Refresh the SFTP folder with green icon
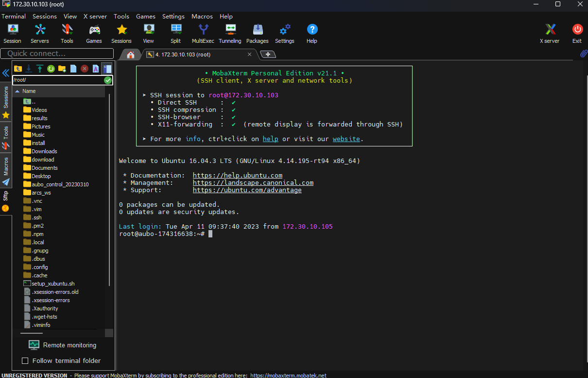 click(51, 69)
